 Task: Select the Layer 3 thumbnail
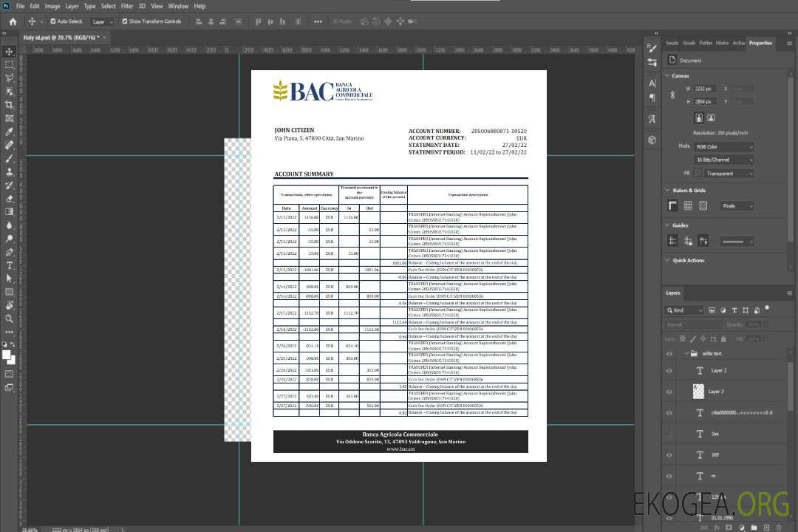698,392
